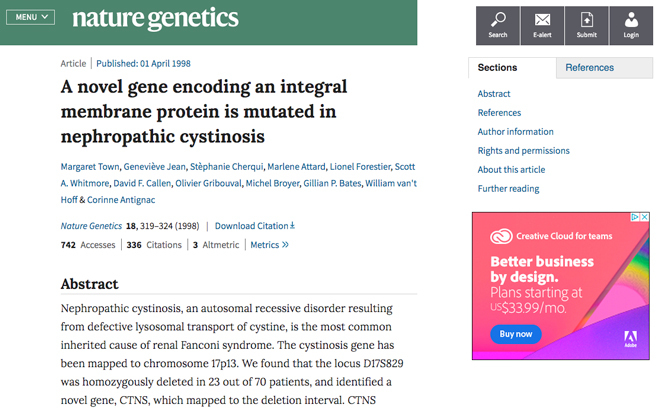
Task: Open the About this article link
Action: tap(511, 170)
